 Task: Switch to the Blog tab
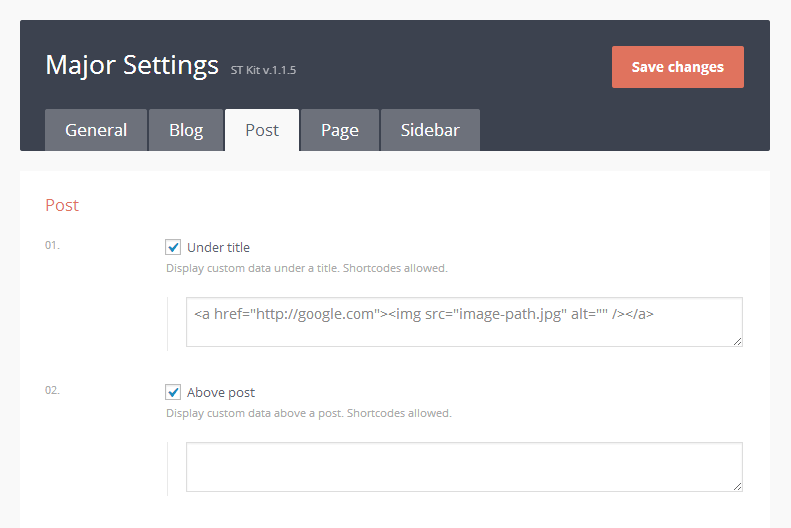click(186, 130)
